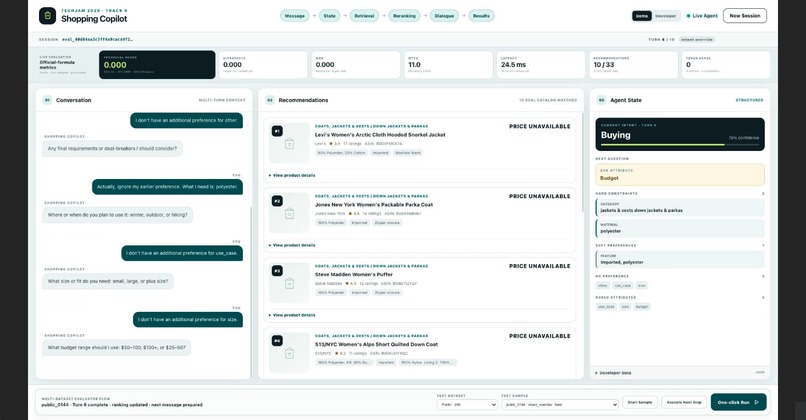Click the JSON label beside Developer Data
Image resolution: width=806 pixels, height=420 pixels.
pyautogui.click(x=760, y=372)
